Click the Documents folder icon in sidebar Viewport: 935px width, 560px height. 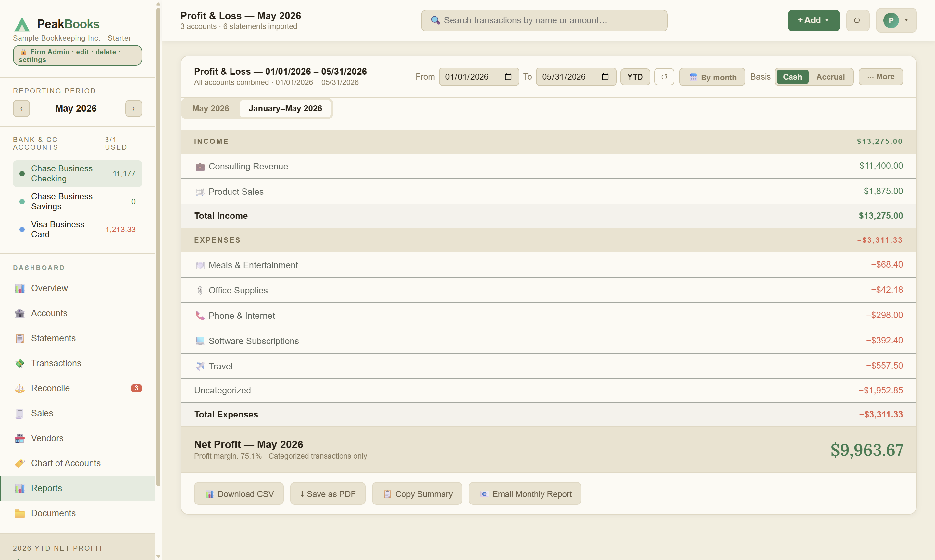click(x=19, y=514)
